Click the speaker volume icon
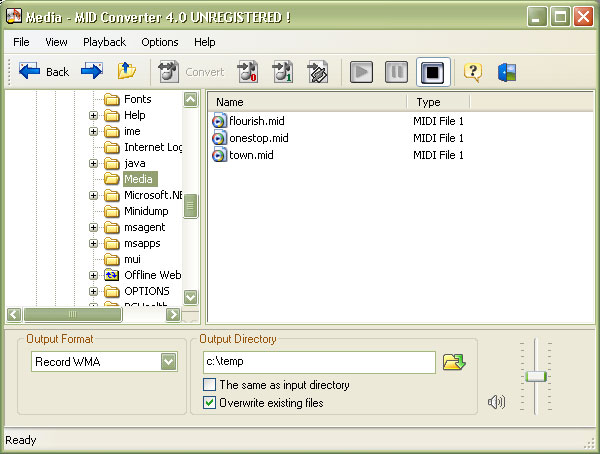This screenshot has height=454, width=600. [x=497, y=402]
